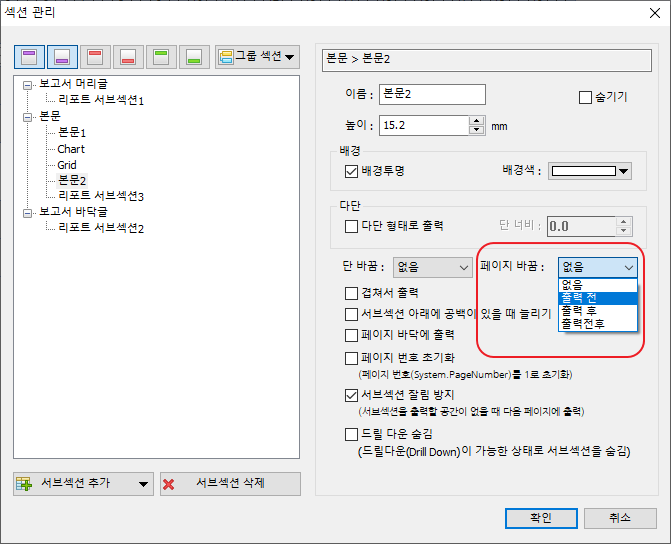The image size is (671, 544).
Task: Collapse the 본문 tree node
Action: click(27, 117)
